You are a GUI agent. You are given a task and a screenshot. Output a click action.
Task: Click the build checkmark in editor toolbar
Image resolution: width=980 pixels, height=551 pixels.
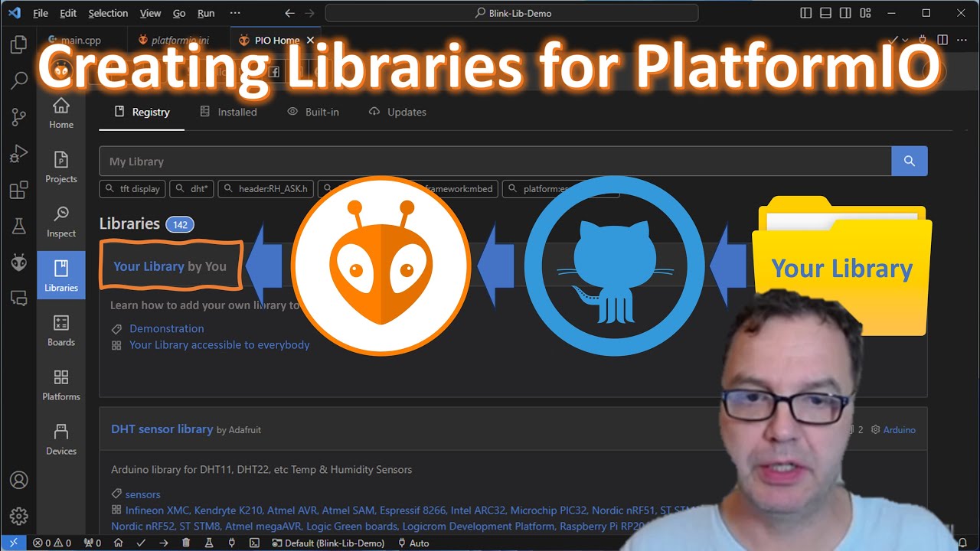pyautogui.click(x=893, y=40)
